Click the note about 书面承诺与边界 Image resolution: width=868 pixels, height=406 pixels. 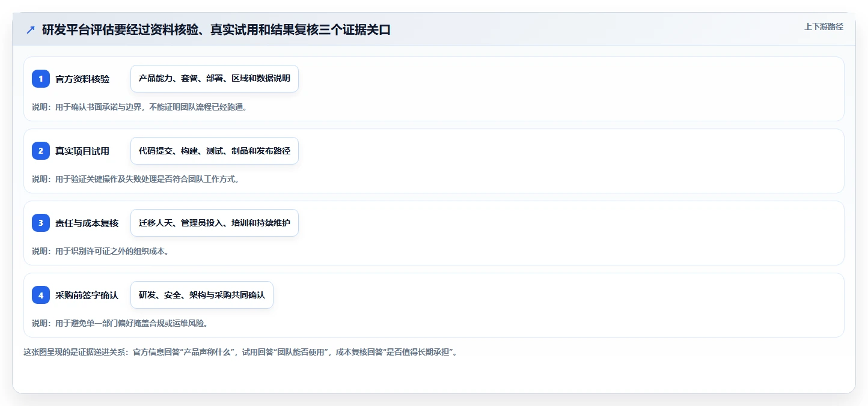(x=139, y=107)
